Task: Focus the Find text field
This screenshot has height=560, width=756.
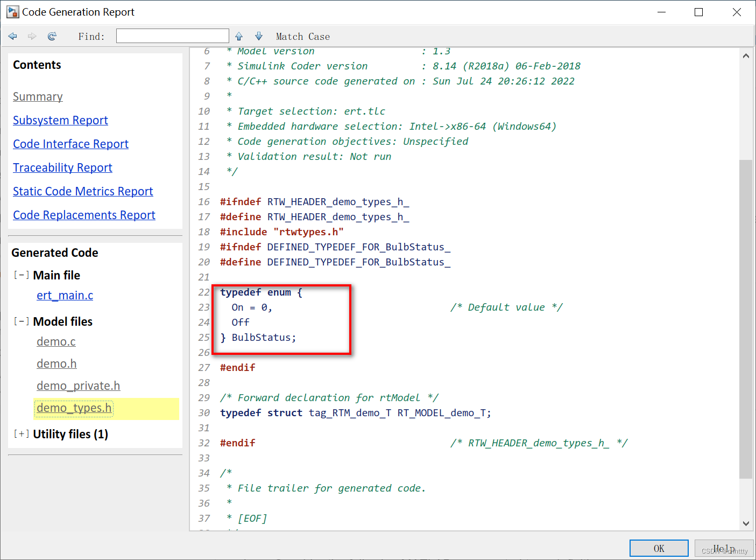Action: pyautogui.click(x=173, y=36)
